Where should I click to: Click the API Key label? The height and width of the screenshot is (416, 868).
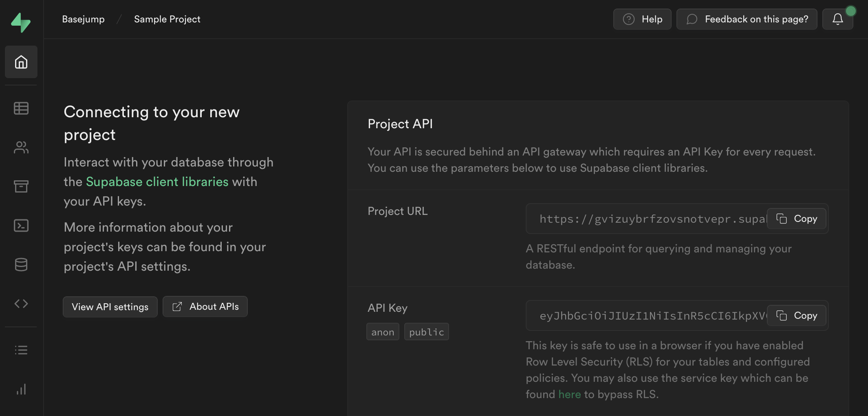(388, 308)
